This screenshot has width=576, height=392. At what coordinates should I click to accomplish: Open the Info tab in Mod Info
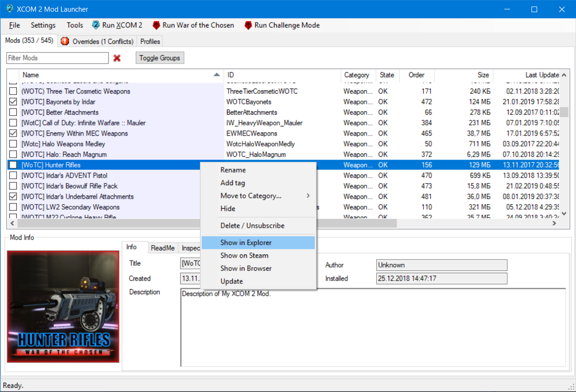pyautogui.click(x=135, y=247)
